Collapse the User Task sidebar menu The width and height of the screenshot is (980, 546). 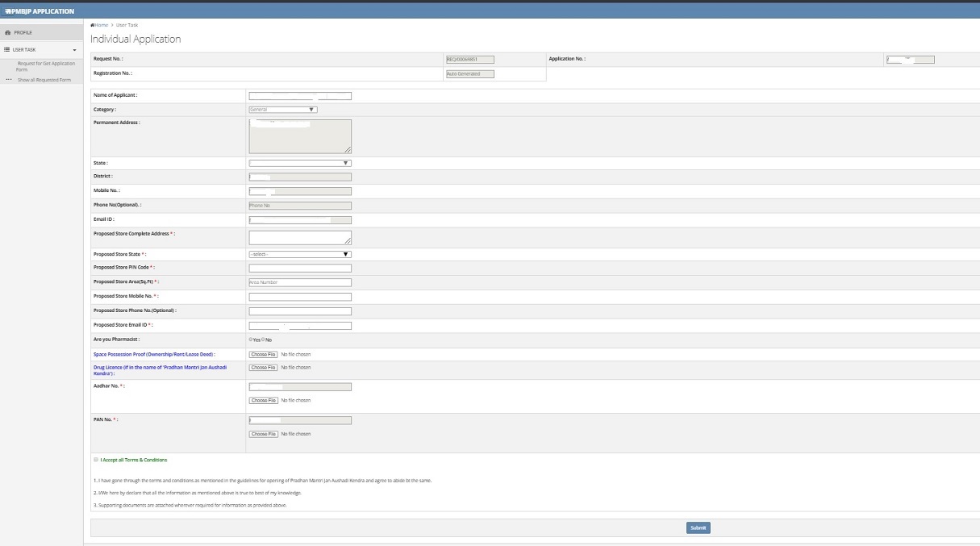74,49
